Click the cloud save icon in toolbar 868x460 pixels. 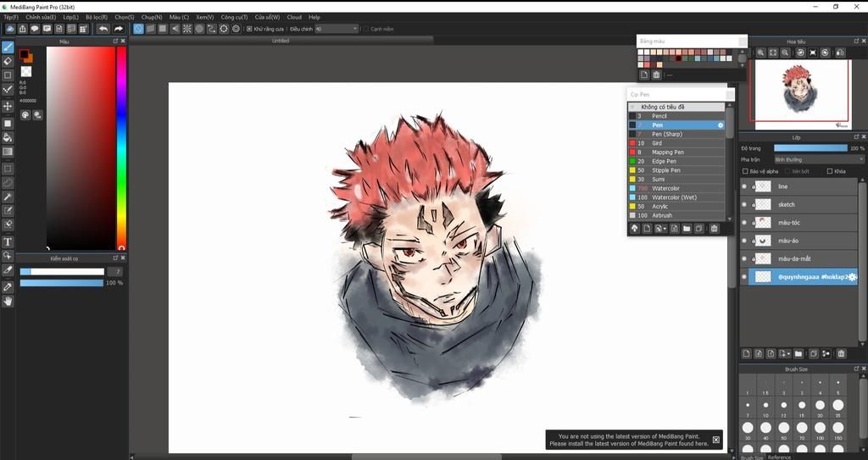(10, 29)
